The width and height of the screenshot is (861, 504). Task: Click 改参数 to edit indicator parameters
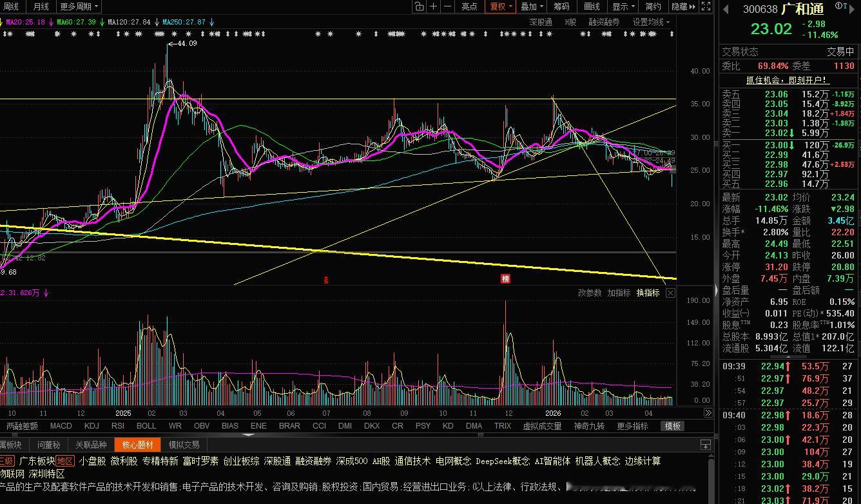[x=590, y=293]
